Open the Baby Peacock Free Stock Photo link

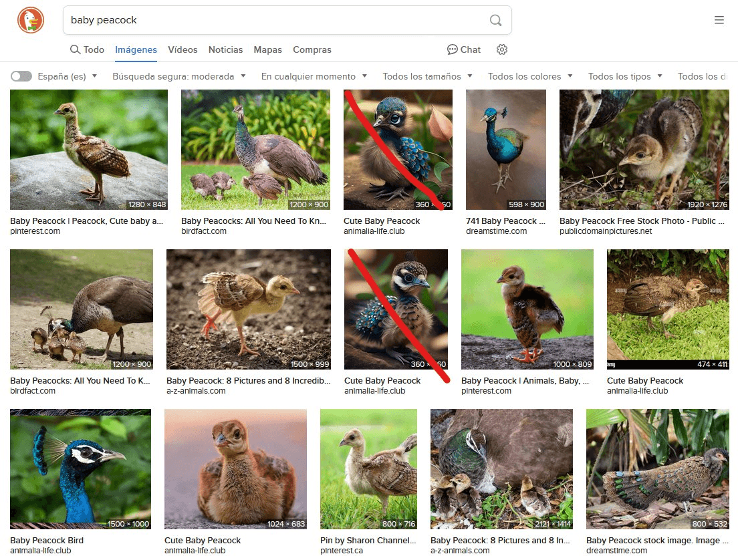click(x=637, y=221)
